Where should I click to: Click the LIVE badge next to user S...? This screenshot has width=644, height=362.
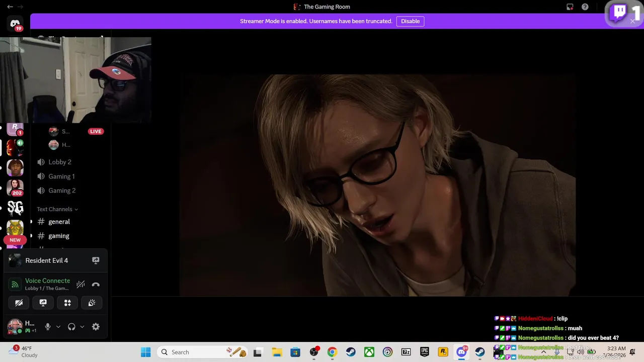96,131
